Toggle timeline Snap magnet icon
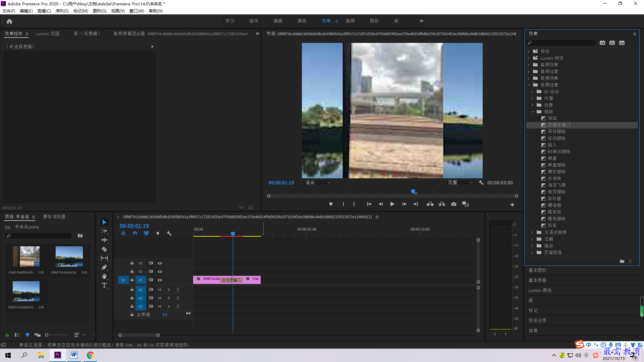Image resolution: width=644 pixels, height=362 pixels. tap(135, 233)
